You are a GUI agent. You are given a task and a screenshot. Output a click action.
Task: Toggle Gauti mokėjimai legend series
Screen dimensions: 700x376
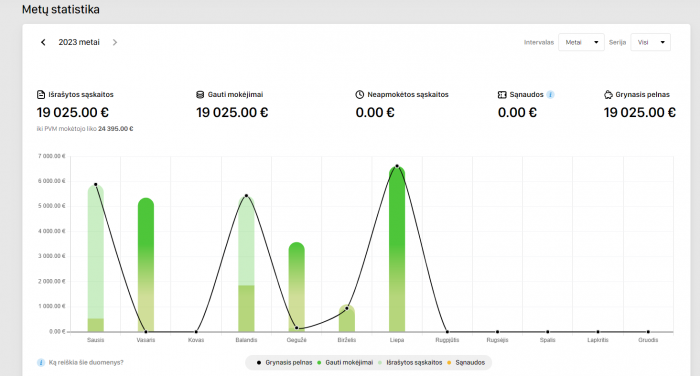pos(345,363)
